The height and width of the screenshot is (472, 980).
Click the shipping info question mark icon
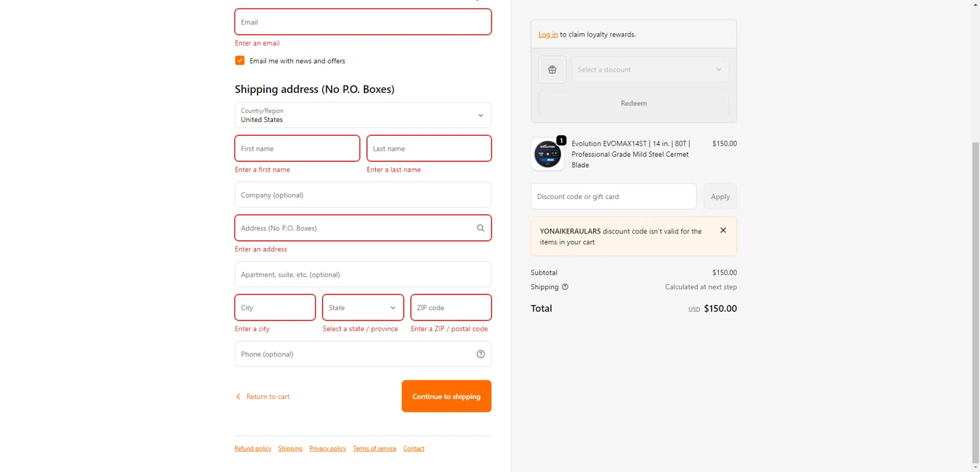pyautogui.click(x=565, y=287)
